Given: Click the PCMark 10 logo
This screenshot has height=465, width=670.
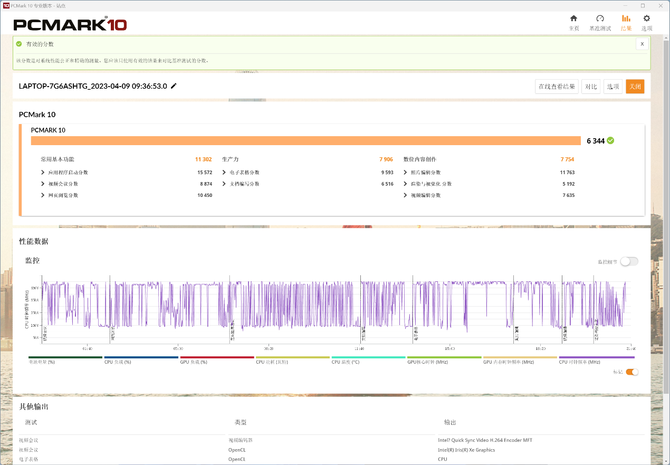Looking at the screenshot, I should pyautogui.click(x=70, y=24).
